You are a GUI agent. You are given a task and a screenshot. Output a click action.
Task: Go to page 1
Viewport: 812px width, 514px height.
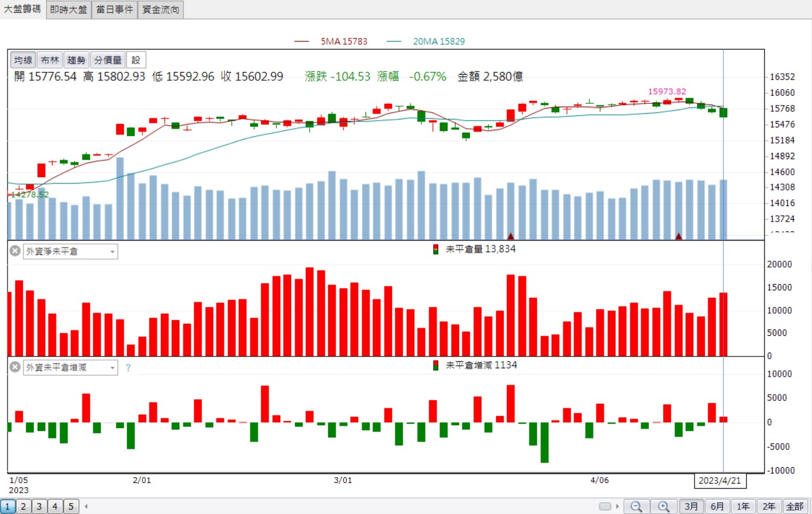click(8, 507)
